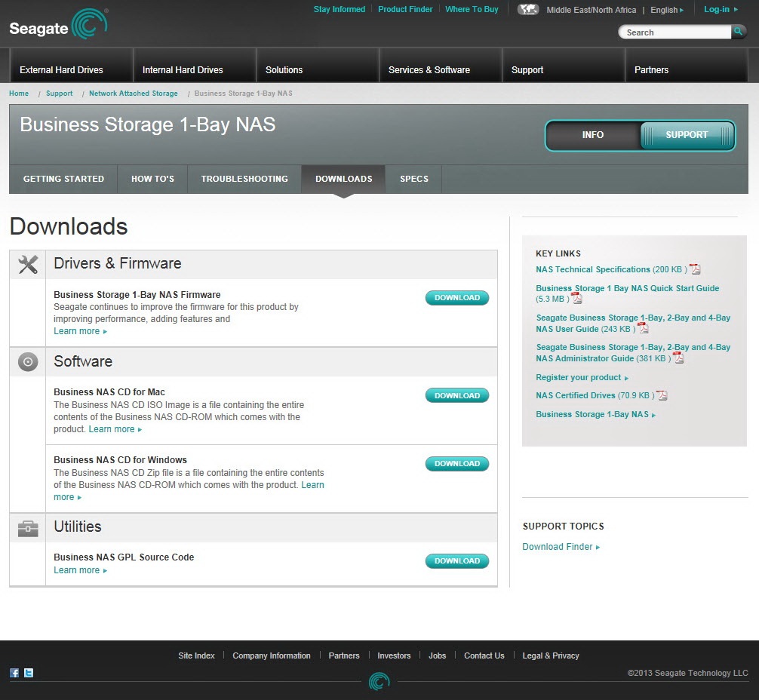Go to Home in the breadcrumb
This screenshot has height=700, width=759.
[19, 94]
